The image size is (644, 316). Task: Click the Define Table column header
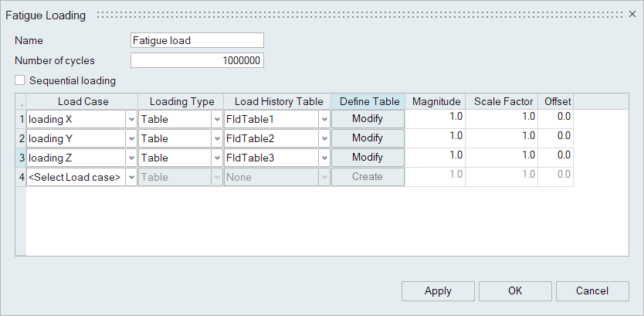pos(369,101)
